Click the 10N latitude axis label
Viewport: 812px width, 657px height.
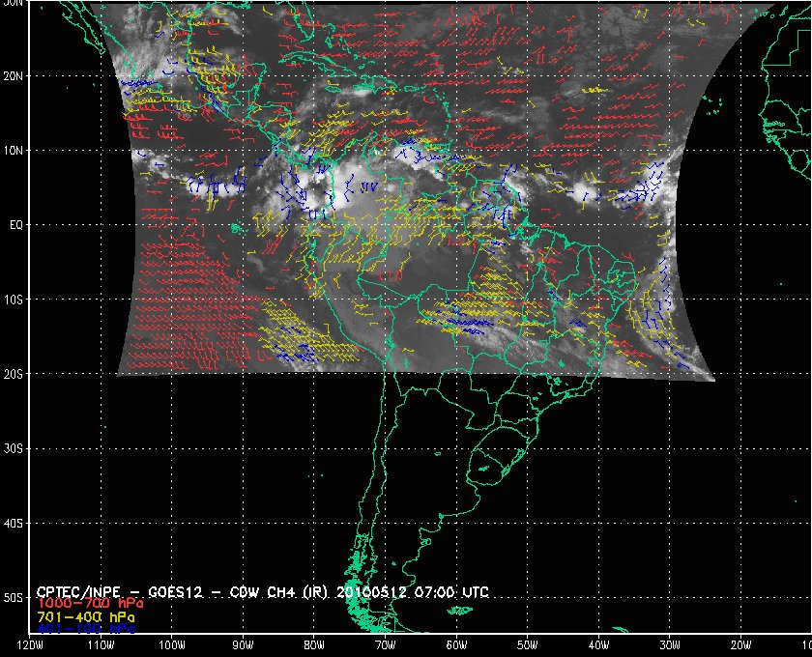[14, 150]
